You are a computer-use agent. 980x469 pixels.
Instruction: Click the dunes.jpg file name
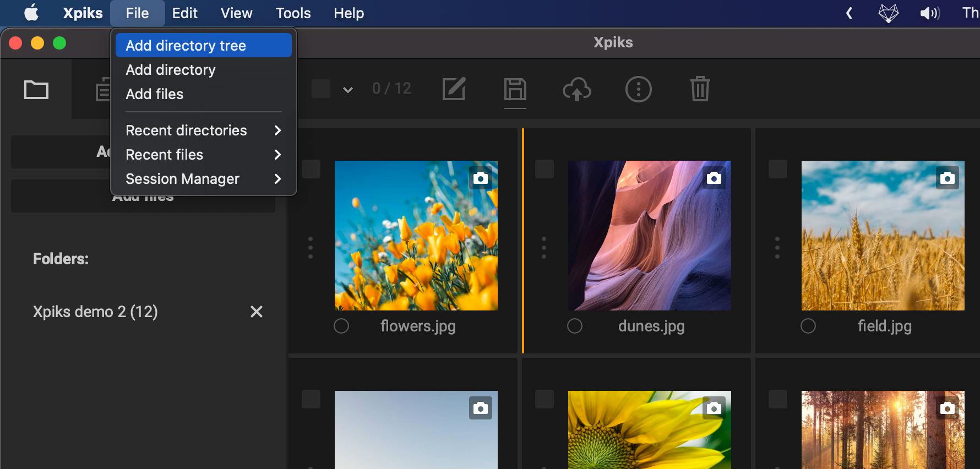(x=651, y=326)
